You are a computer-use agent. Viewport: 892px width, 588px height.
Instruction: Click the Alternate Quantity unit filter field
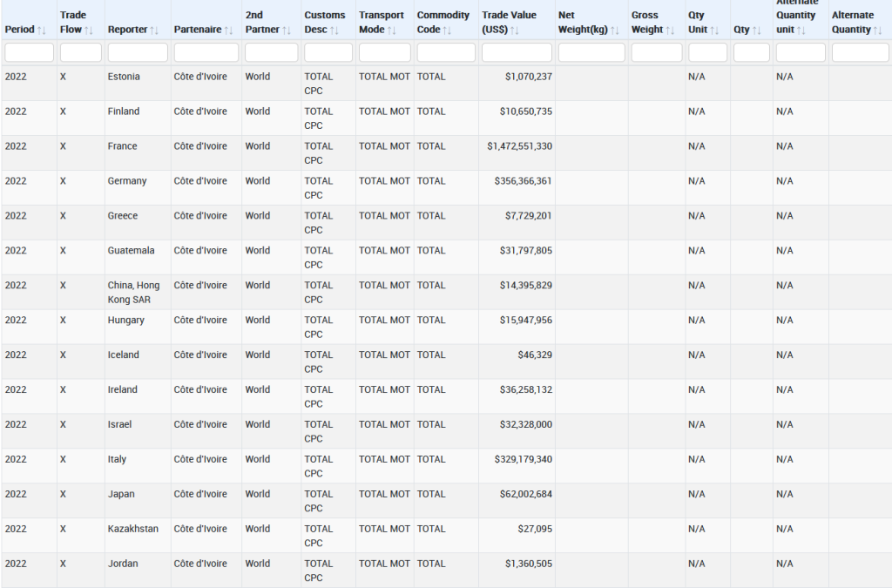[x=801, y=52]
